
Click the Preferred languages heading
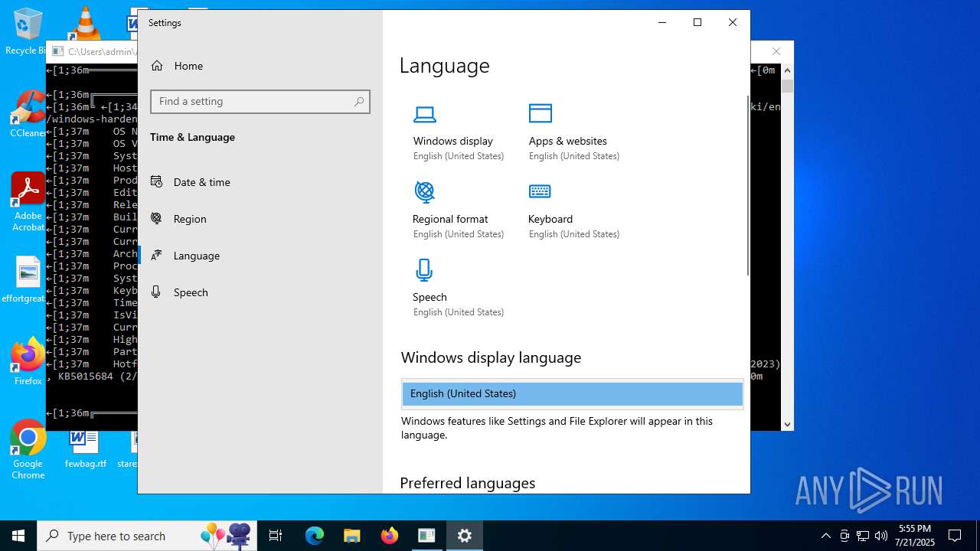coord(467,483)
